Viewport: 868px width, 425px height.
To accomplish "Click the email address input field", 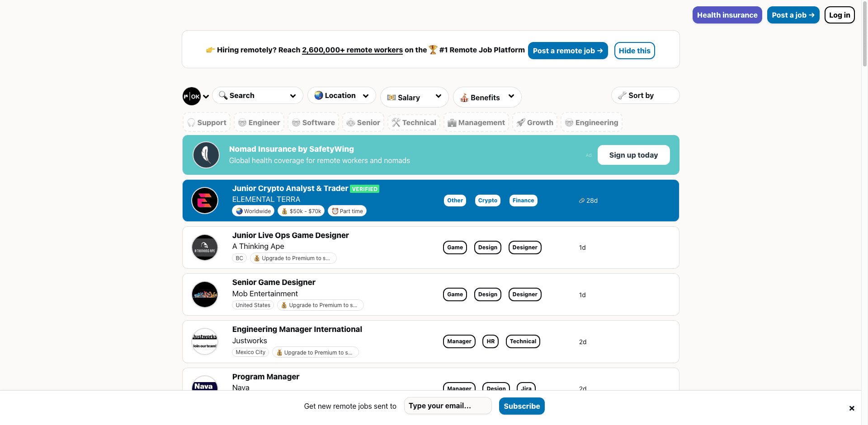I will click(448, 406).
